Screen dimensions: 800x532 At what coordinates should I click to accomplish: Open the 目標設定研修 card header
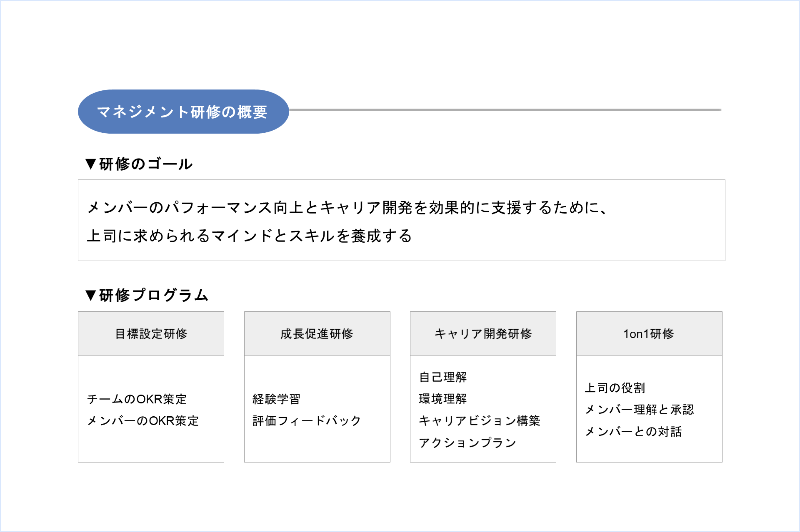151,333
